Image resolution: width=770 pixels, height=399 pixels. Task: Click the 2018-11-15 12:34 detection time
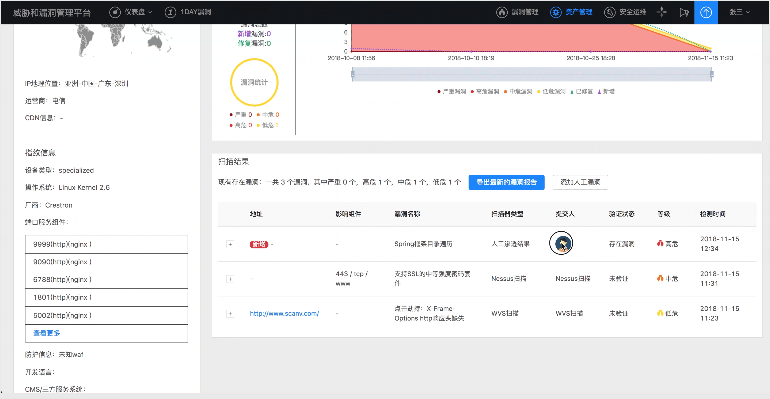(x=719, y=244)
